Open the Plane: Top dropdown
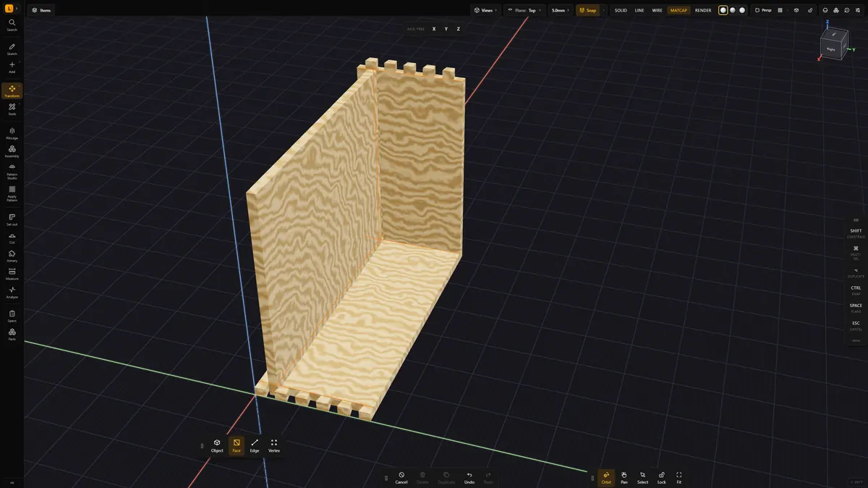 click(x=524, y=10)
